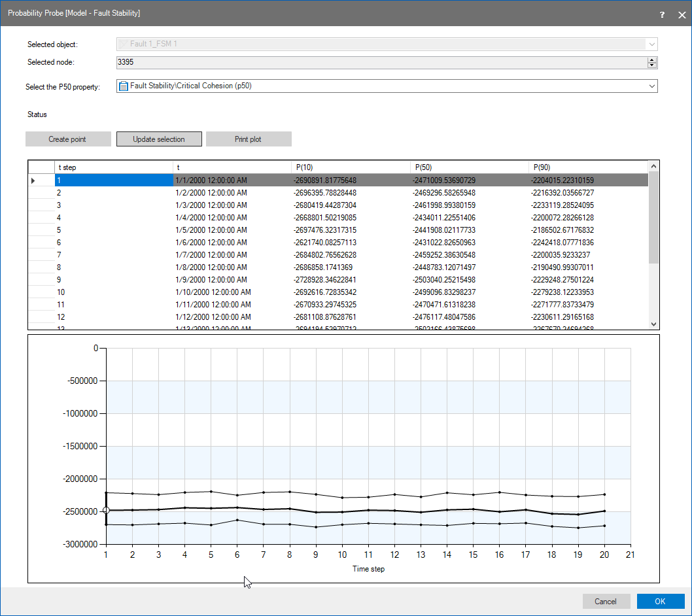Click Print plot button
692x616 pixels.
pos(248,139)
